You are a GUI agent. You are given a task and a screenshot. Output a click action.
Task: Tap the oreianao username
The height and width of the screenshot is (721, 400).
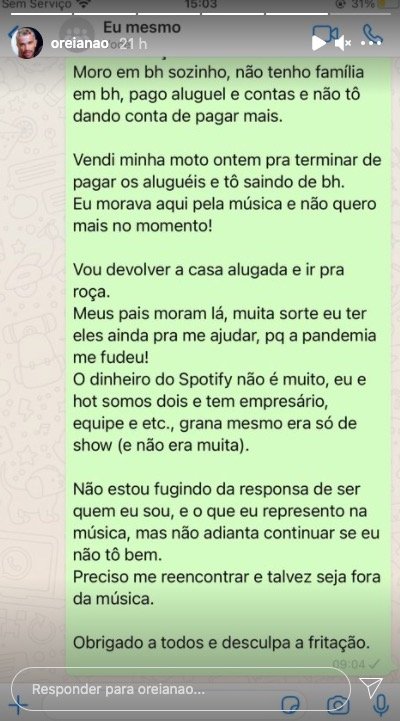79,44
